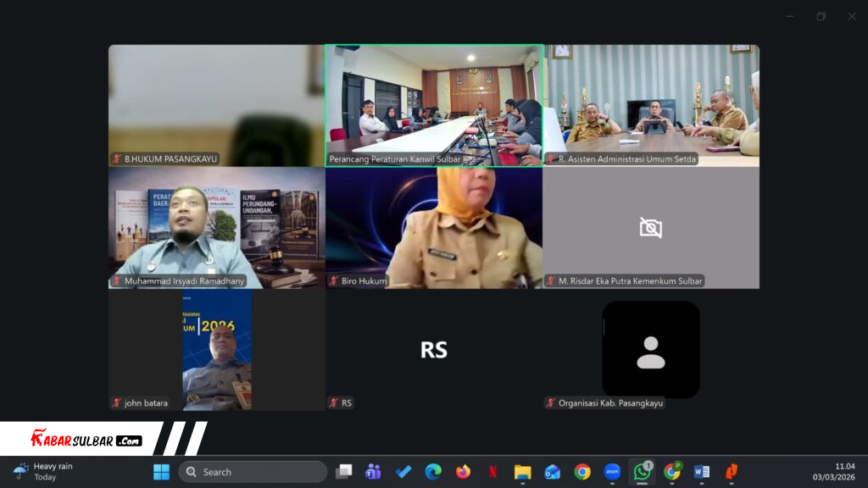Click the RS participant tile
The image size is (868, 488).
[434, 350]
